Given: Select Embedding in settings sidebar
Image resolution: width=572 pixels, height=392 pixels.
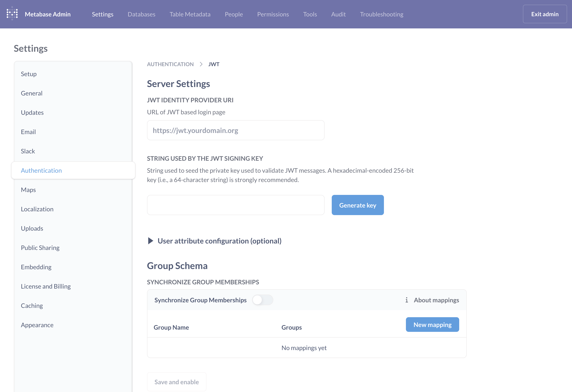Looking at the screenshot, I should point(73,267).
